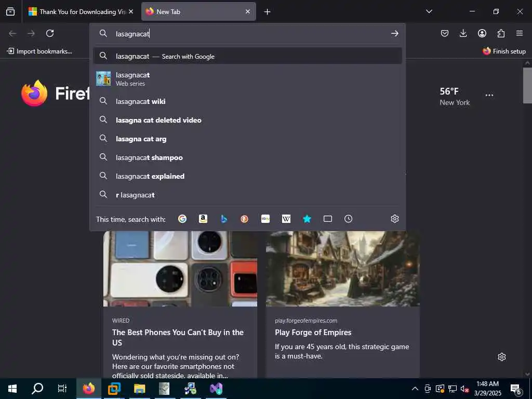Open Visual Studio from the taskbar
This screenshot has width=532, height=399.
(216, 389)
